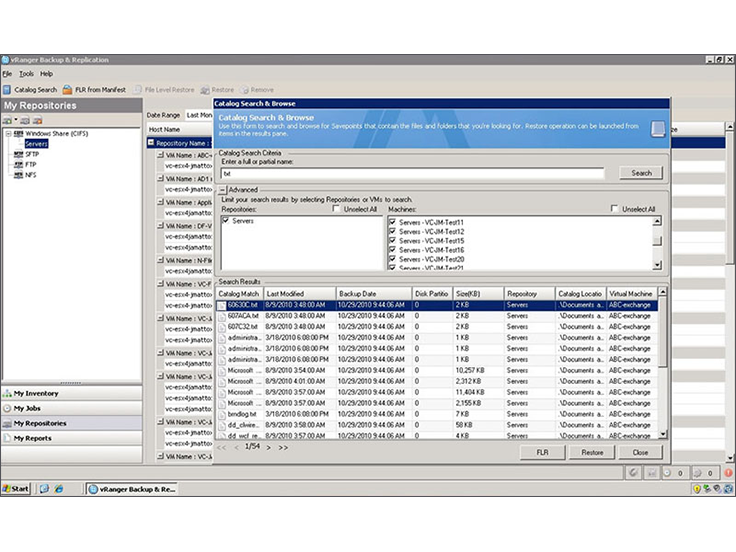Click the Remove toolbar icon

[x=245, y=90]
